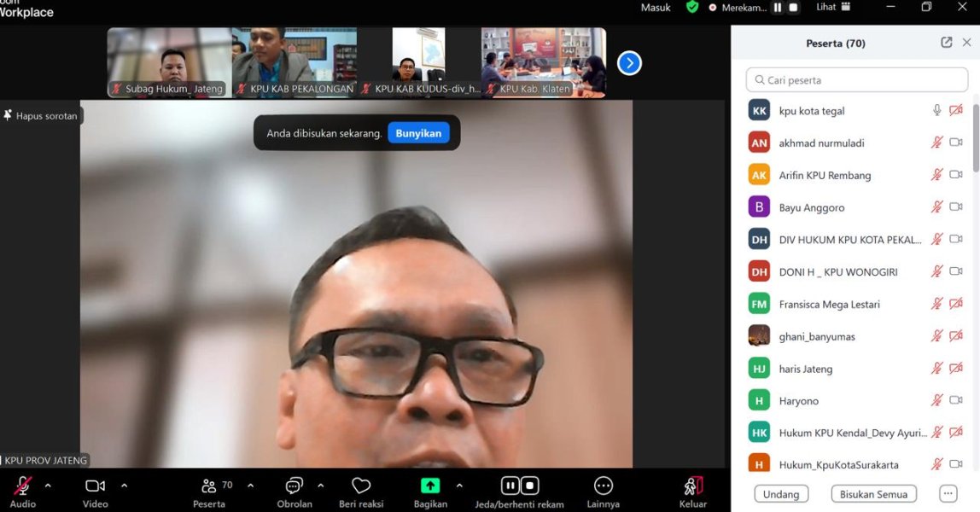Screen dimensions: 980x512
Task: Toggle mute for Haryono participant
Action: pos(936,401)
